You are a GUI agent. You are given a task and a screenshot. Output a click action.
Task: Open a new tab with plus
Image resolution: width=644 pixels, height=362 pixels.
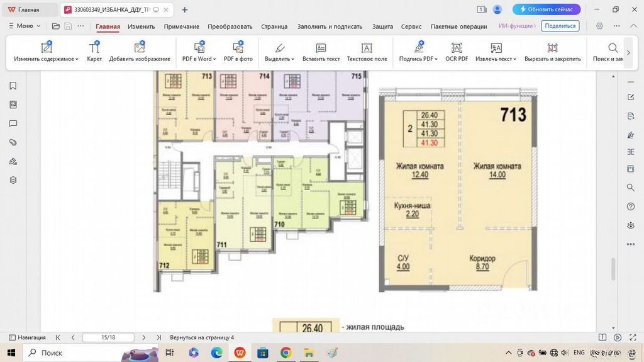[x=184, y=9]
